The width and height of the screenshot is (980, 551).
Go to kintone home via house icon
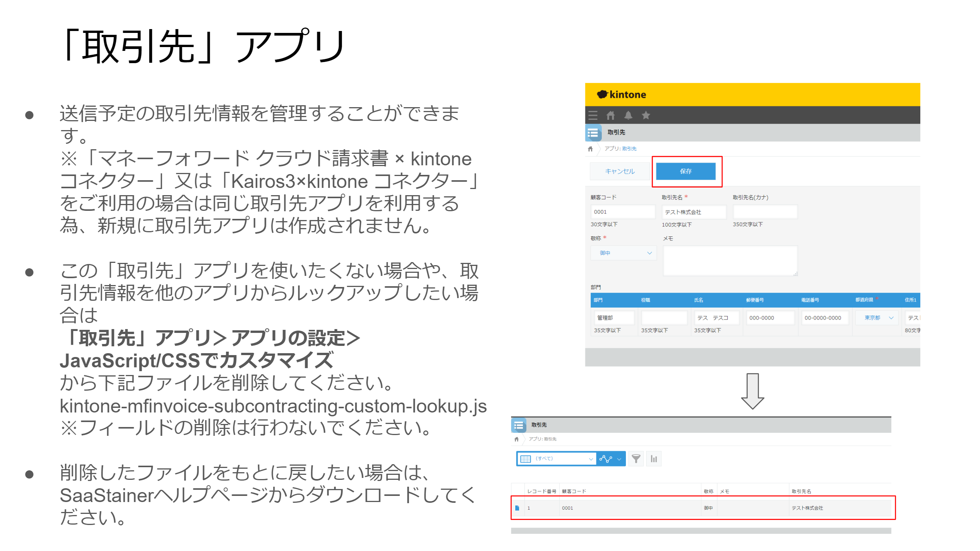(611, 115)
